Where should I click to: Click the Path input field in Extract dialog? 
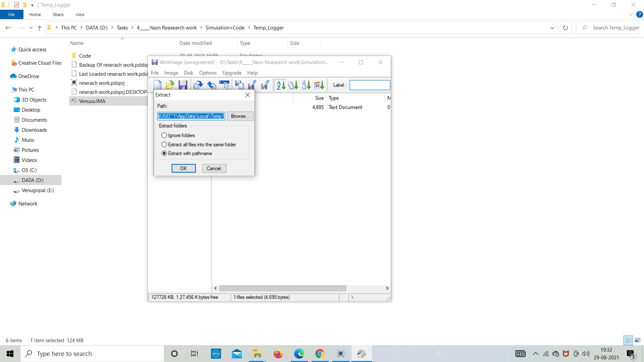point(192,116)
